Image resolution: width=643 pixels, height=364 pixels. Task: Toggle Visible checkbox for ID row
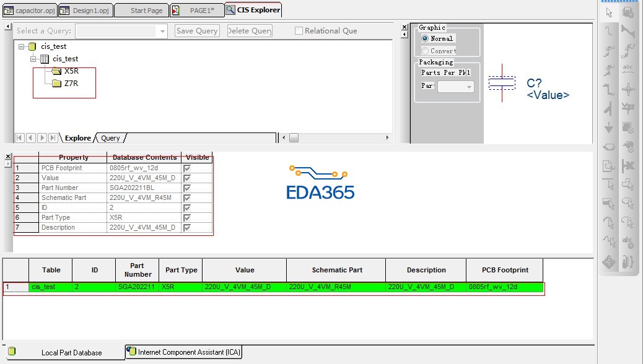point(187,208)
